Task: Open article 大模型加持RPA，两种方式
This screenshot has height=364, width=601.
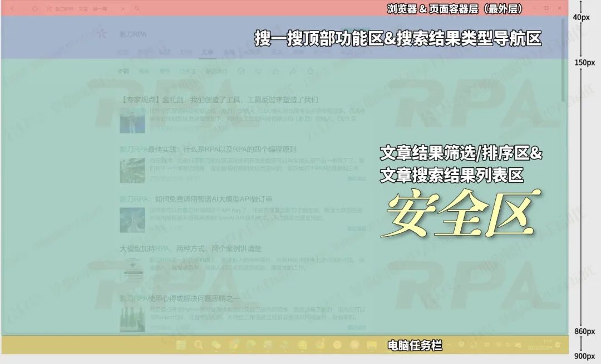Action: [x=190, y=249]
